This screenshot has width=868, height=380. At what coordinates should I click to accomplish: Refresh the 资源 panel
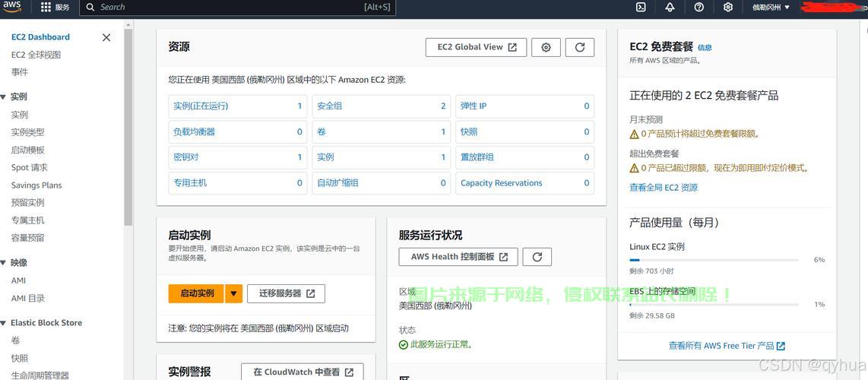tap(580, 47)
